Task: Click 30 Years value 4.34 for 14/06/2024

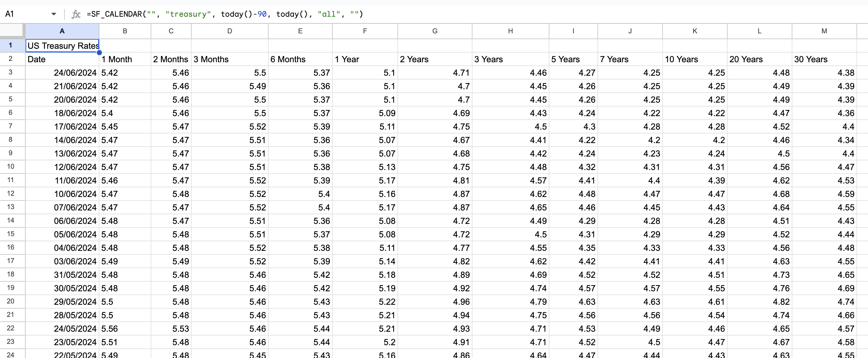Action: click(824, 140)
